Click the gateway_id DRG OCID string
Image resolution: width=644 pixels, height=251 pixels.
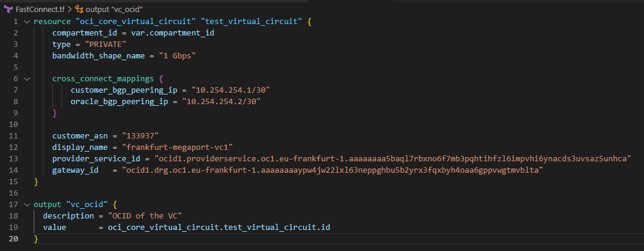[x=333, y=170]
